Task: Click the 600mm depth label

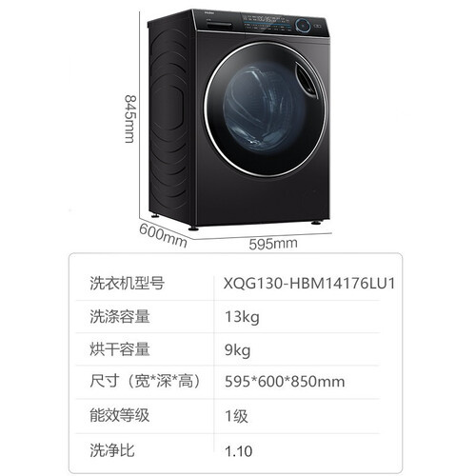Action: point(163,236)
